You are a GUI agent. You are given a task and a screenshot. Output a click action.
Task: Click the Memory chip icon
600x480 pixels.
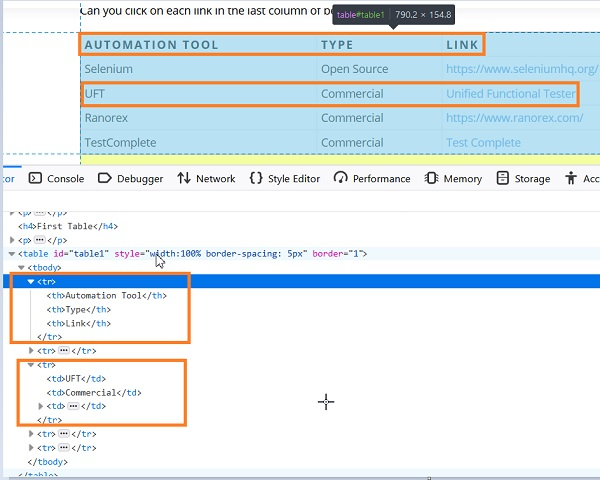click(x=431, y=178)
